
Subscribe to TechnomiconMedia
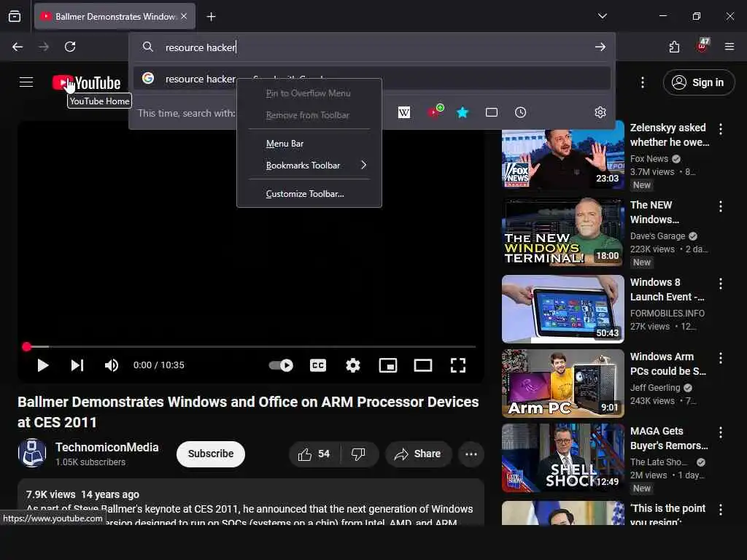(211, 454)
